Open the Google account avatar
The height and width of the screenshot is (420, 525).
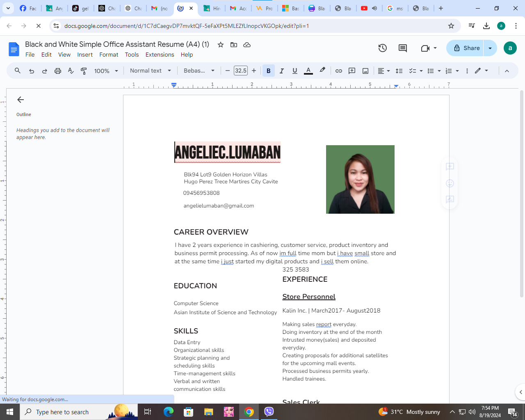coord(510,48)
